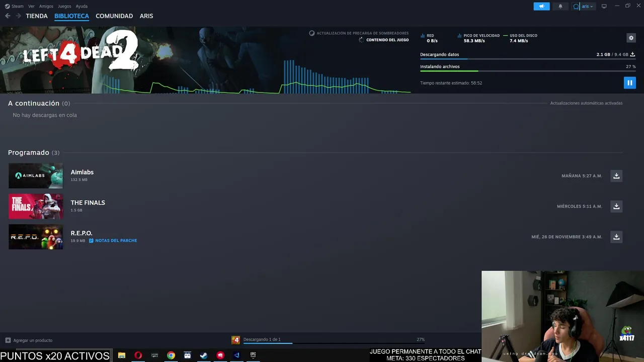This screenshot has width=644, height=362.
Task: Click the Left 4 Dead 2 banner logo
Action: [80, 51]
